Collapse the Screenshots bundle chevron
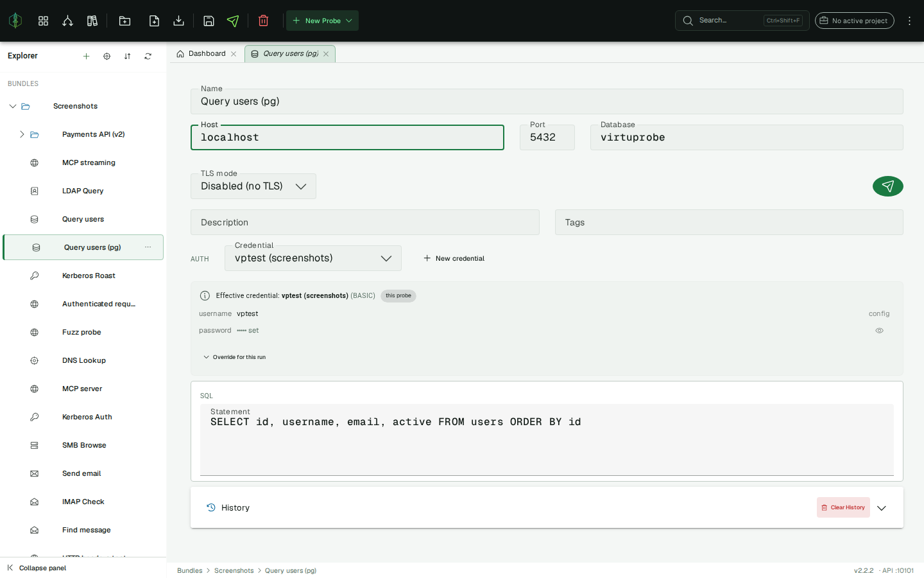This screenshot has height=578, width=924. pyautogui.click(x=13, y=106)
